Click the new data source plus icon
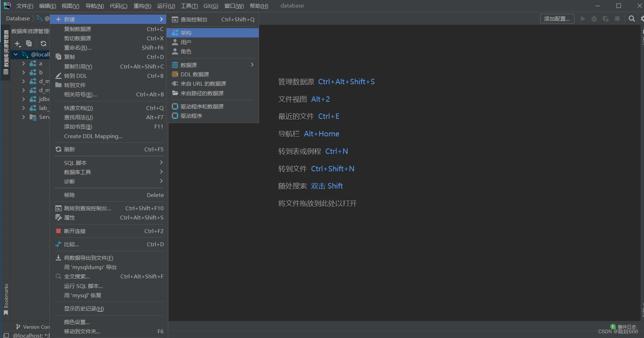Viewport: 644px width, 338px height. [17, 44]
